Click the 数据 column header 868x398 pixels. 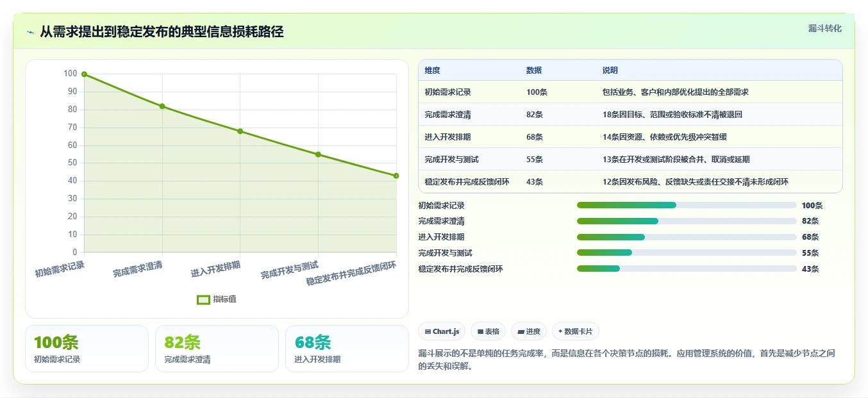(x=558, y=70)
